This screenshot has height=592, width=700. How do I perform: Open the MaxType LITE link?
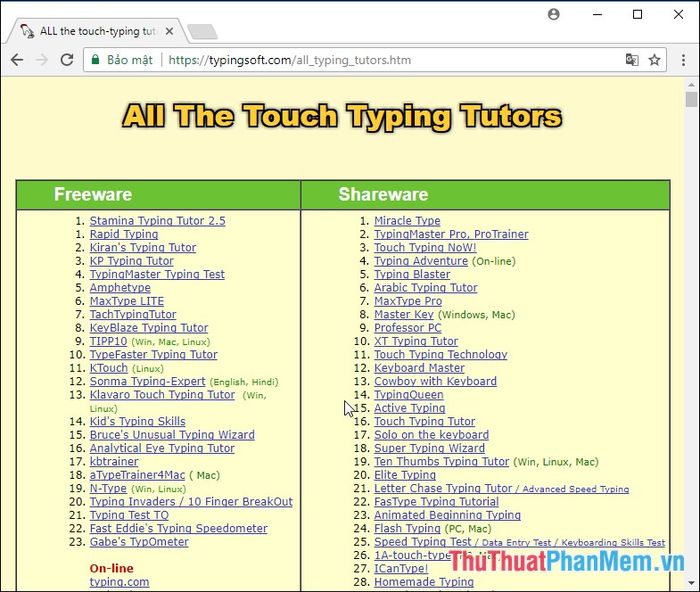click(x=127, y=301)
